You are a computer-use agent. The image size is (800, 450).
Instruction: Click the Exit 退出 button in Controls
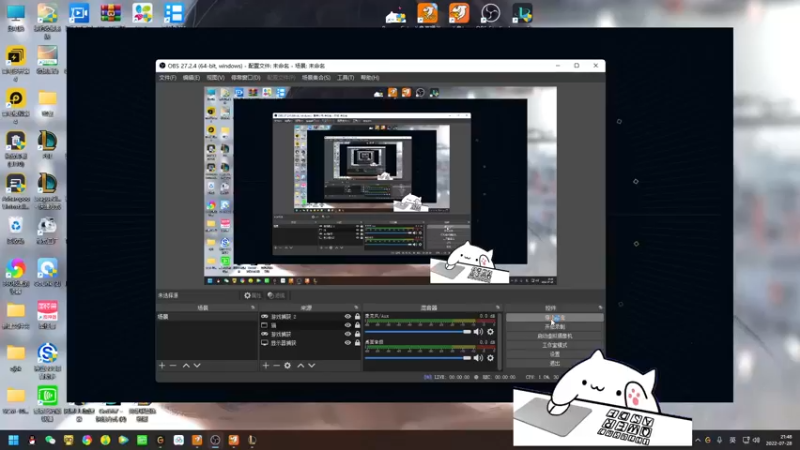pyautogui.click(x=555, y=363)
